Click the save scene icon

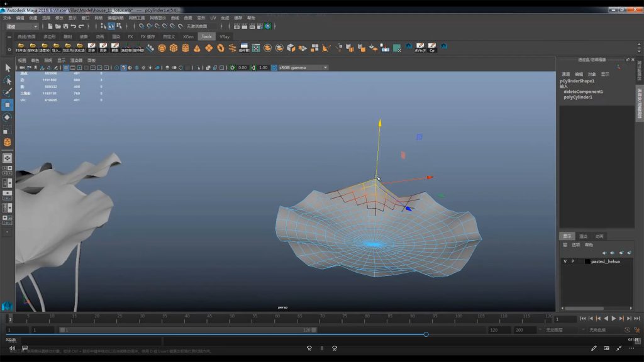tap(66, 26)
